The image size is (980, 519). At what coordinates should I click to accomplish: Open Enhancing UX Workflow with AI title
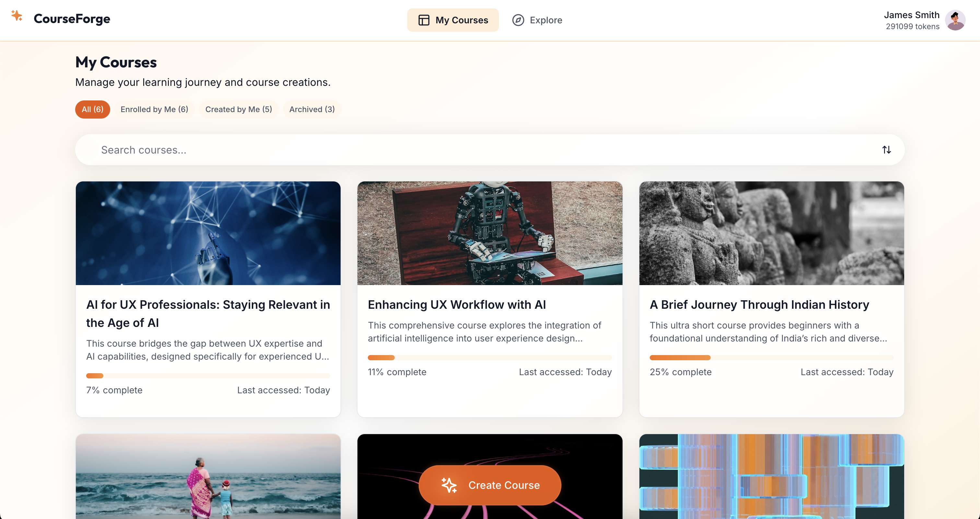click(457, 305)
